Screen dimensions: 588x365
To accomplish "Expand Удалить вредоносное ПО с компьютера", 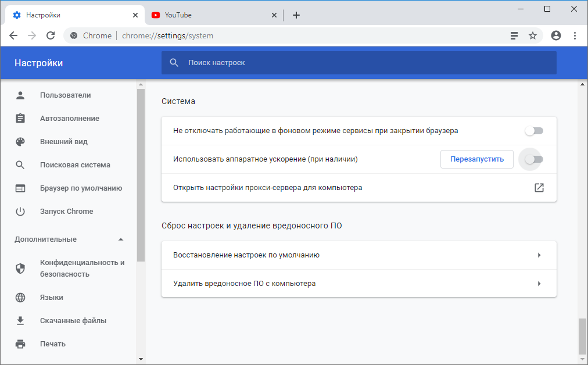I will tap(539, 284).
